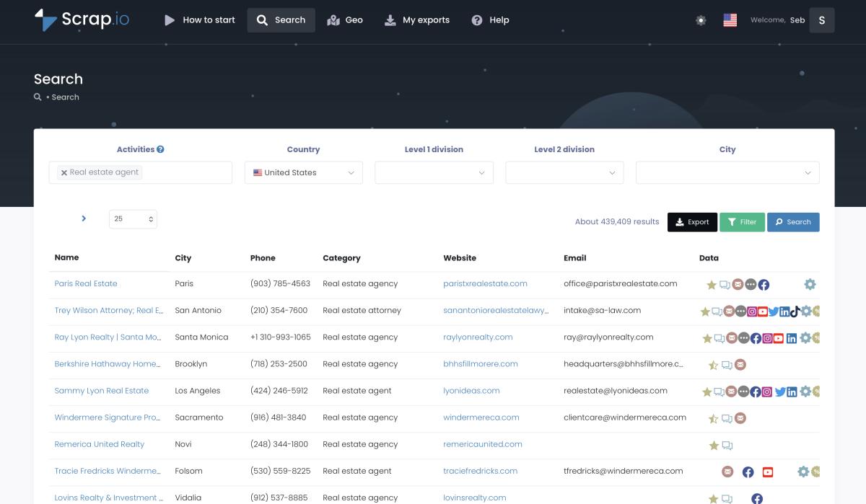
Task: Open the My exports menu item
Action: 417,20
